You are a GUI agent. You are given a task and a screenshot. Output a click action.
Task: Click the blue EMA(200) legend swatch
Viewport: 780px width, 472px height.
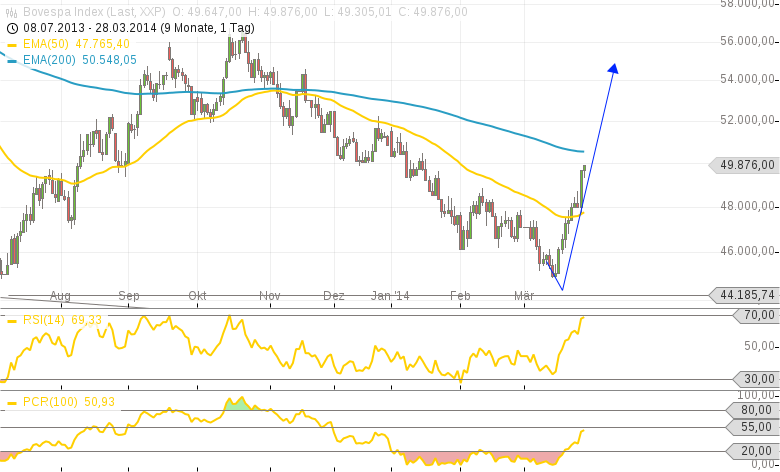tap(12, 61)
